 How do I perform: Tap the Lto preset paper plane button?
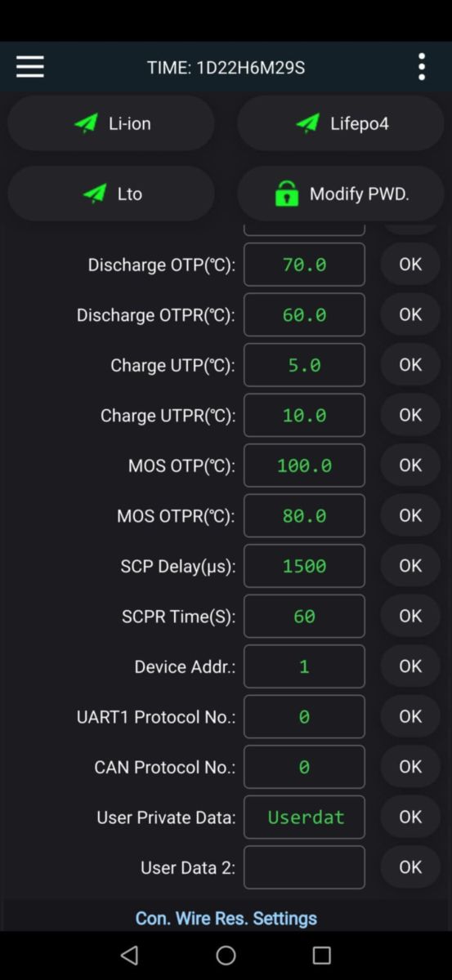pos(111,194)
